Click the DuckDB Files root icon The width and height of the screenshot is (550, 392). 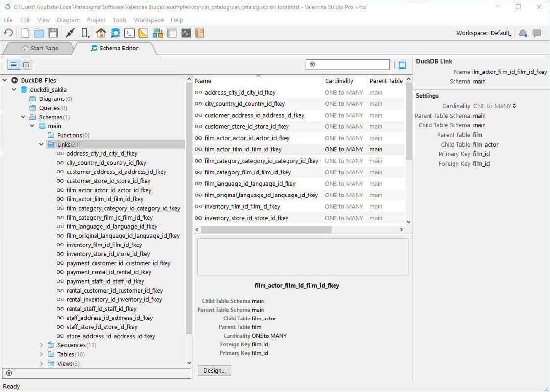pos(15,80)
